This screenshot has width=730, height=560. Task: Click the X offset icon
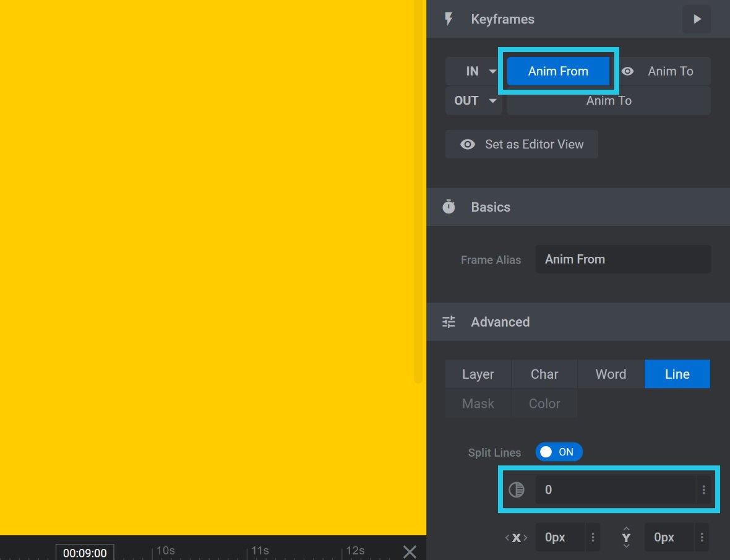pyautogui.click(x=517, y=538)
